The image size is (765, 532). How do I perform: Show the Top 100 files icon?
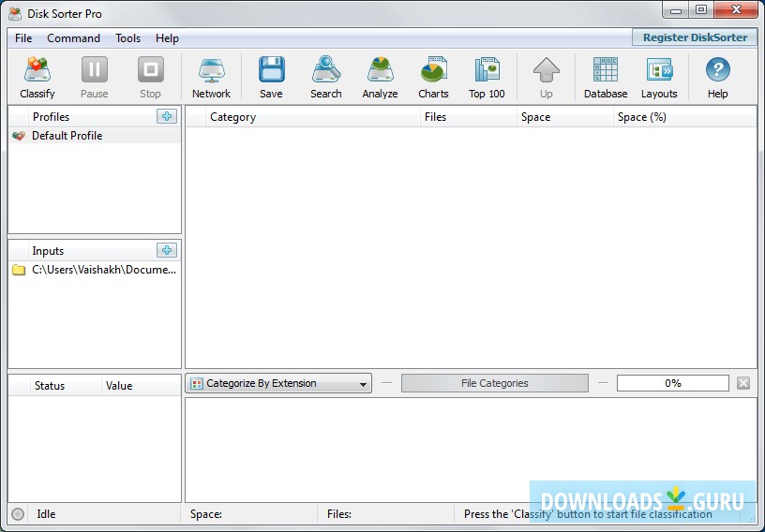(x=487, y=69)
